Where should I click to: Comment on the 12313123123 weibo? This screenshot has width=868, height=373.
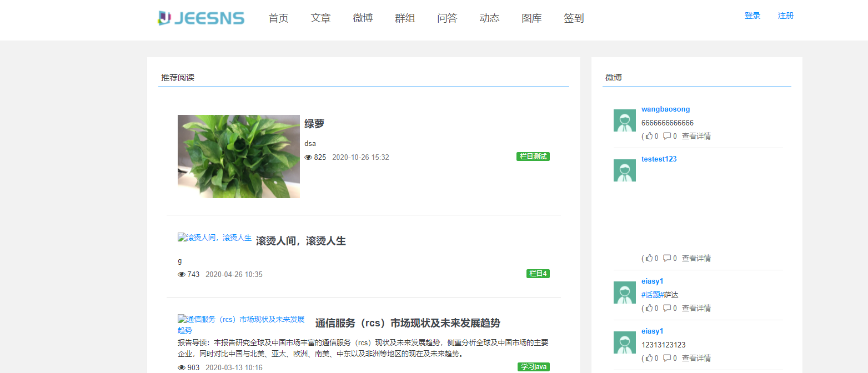pos(667,358)
